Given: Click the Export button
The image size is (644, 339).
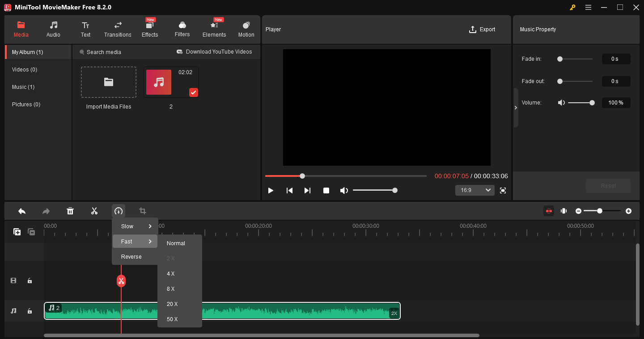Looking at the screenshot, I should (x=482, y=29).
